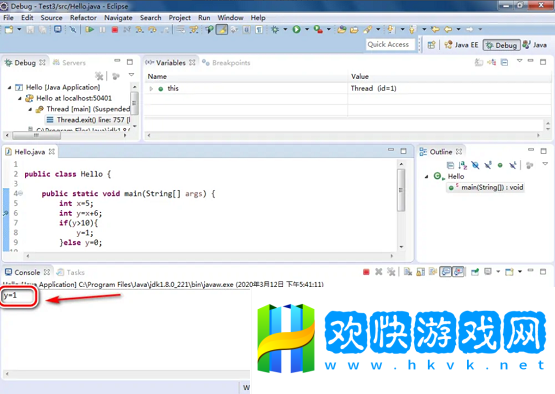Click the Open Type icon
Image resolution: width=555 pixels, height=394 pixels.
(x=342, y=29)
